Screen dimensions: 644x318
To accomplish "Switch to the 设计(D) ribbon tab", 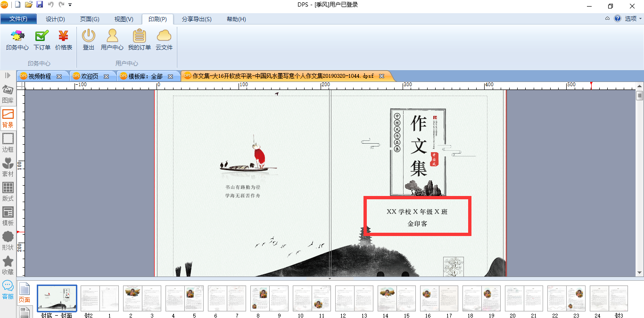I will (55, 19).
